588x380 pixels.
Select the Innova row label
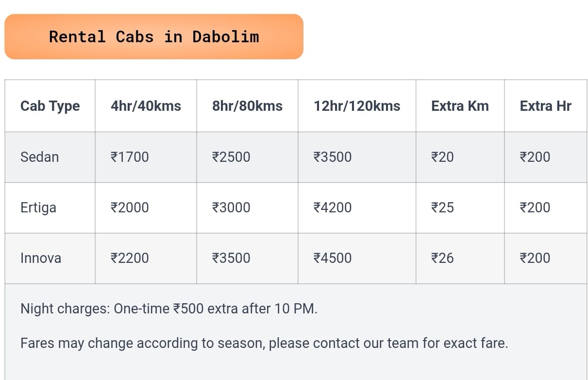(41, 258)
